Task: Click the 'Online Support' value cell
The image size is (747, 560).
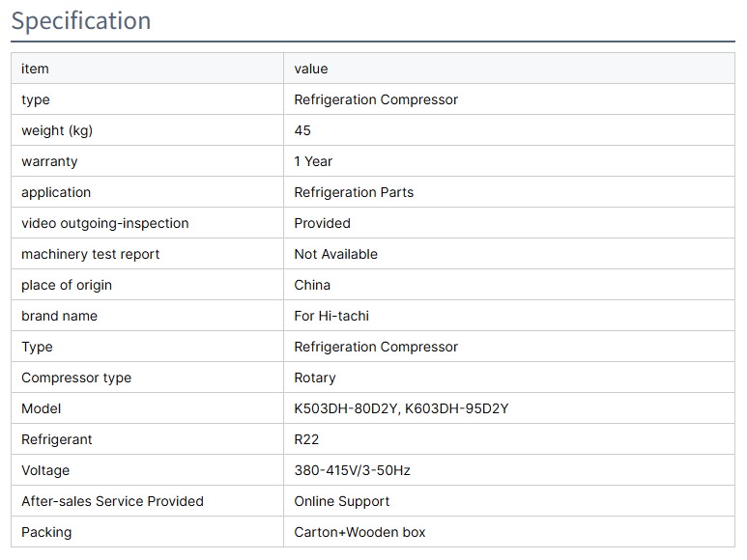Action: 342,501
